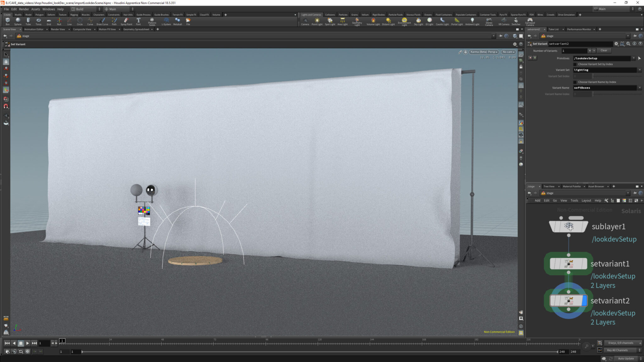
Task: Toggle Auto Update mode at bottom right
Action: [x=626, y=358]
